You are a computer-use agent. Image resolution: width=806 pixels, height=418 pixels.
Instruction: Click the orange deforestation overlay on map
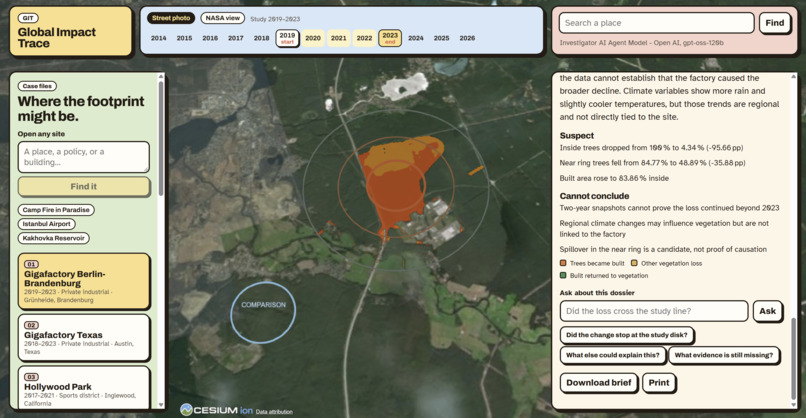pyautogui.click(x=396, y=185)
